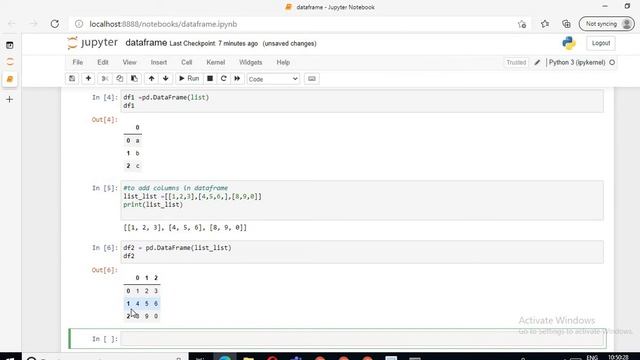Save the notebook with the save icon
Screen dimensions: 640x360
tap(72, 78)
